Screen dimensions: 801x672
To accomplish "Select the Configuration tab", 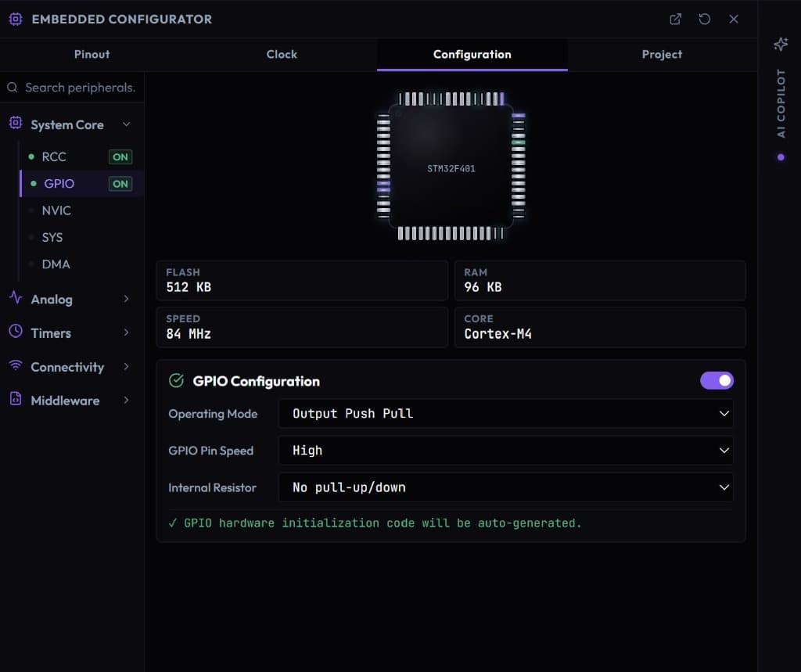I will pyautogui.click(x=472, y=54).
